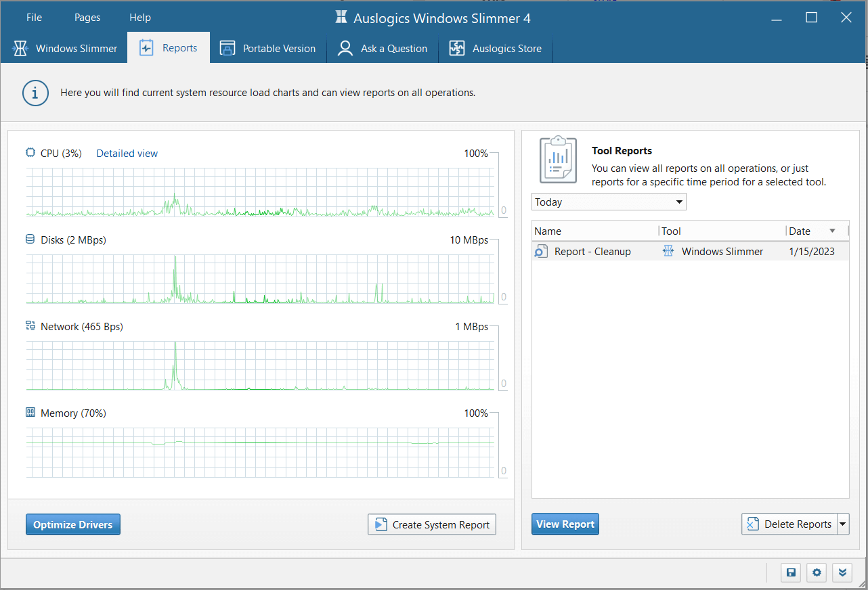This screenshot has height=590, width=868.
Task: Click Create System Report button
Action: (432, 524)
